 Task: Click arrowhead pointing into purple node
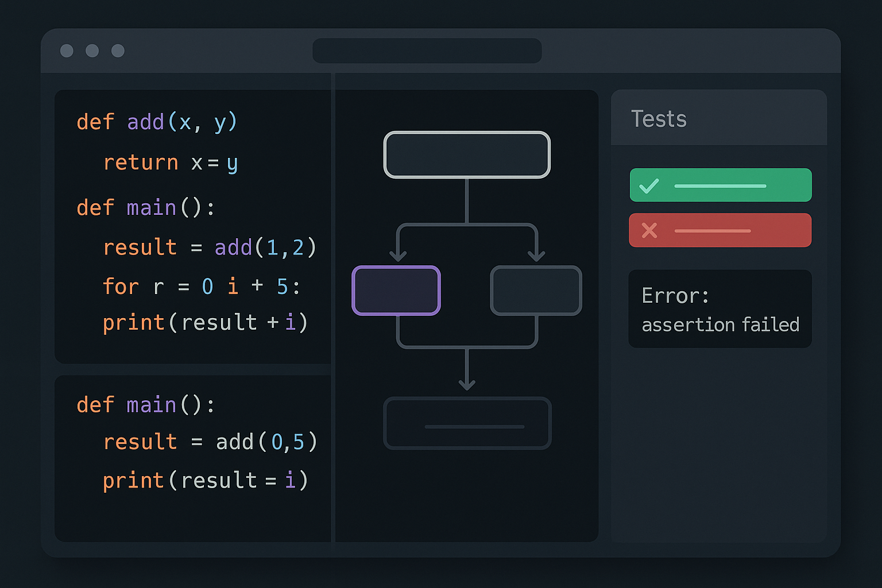pyautogui.click(x=398, y=256)
